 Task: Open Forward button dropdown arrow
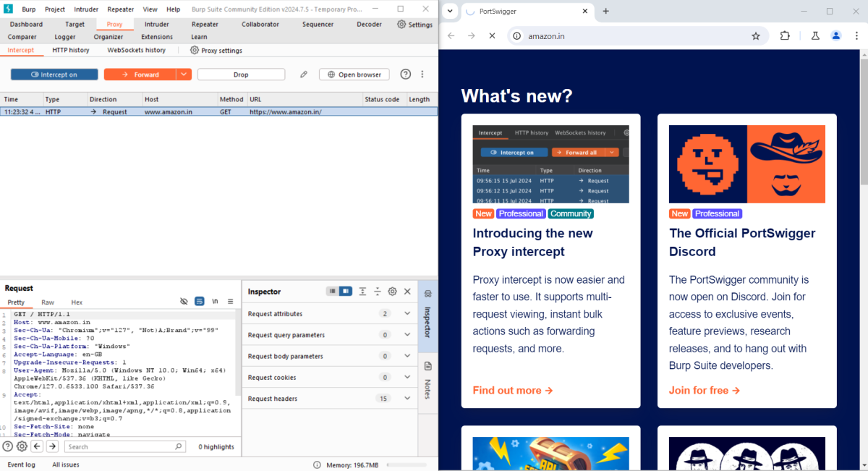coord(184,75)
